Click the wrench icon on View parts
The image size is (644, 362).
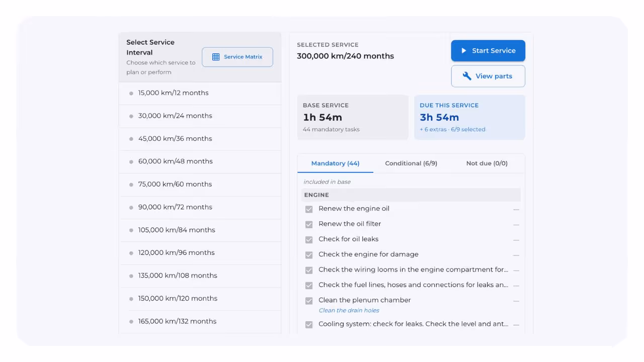(x=467, y=76)
